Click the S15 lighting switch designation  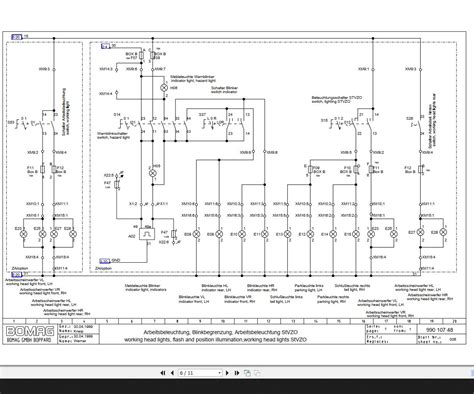click(x=324, y=120)
